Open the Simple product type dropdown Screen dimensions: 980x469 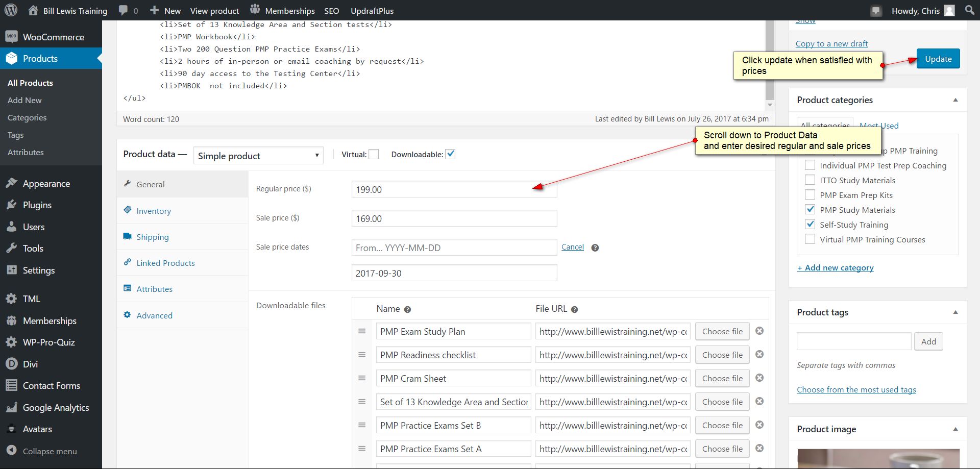pos(258,156)
